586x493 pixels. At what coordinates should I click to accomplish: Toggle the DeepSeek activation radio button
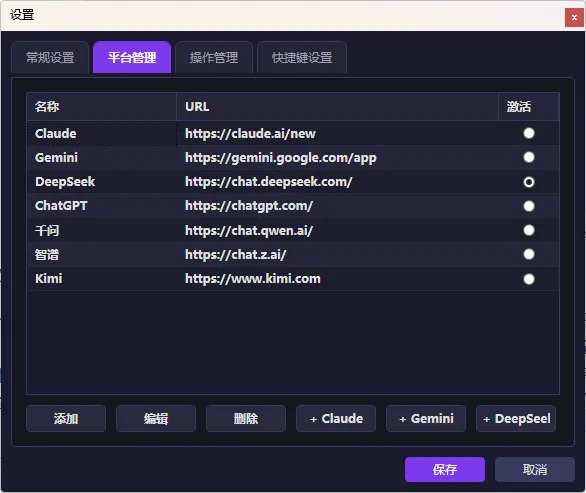[529, 182]
